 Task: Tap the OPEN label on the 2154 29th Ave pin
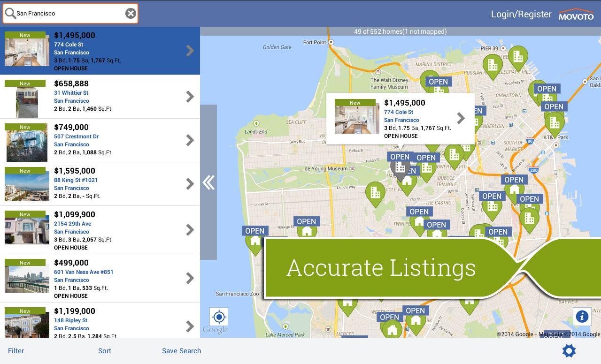(307, 221)
